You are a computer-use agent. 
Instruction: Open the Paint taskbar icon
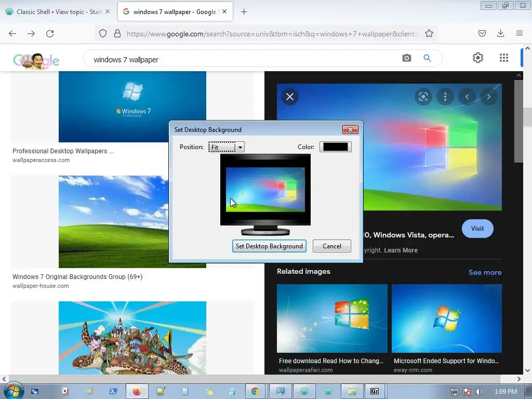89,392
